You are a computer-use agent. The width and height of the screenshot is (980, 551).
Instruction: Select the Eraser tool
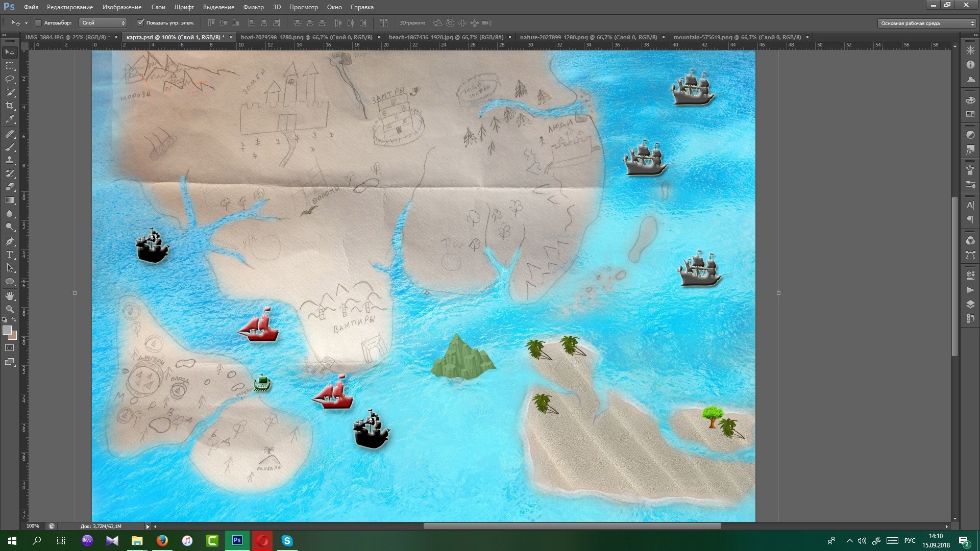[10, 187]
